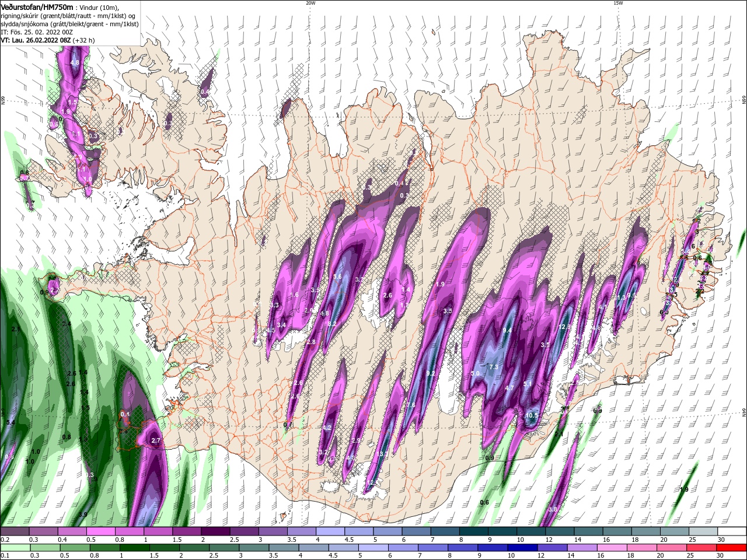Click the '15W' longitude label
The image size is (747, 560).
point(618,3)
